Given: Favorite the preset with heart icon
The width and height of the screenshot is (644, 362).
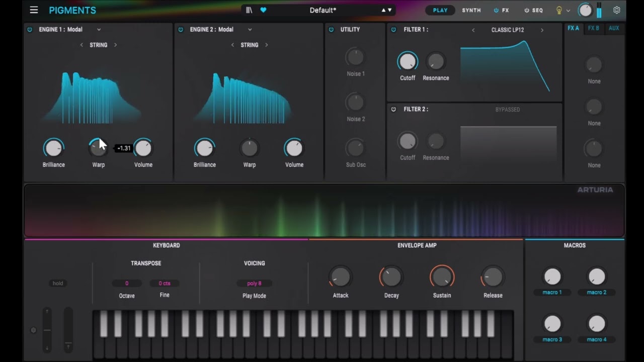Looking at the screenshot, I should click(263, 10).
